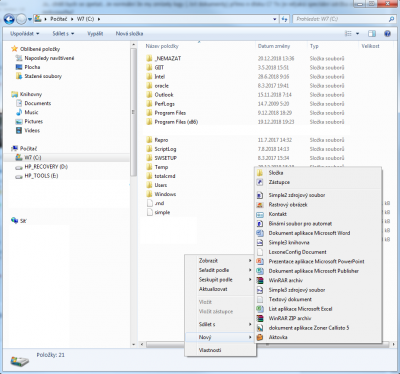Expand the Uspořádat dropdown menu
The image size is (400, 374).
[x=25, y=34]
